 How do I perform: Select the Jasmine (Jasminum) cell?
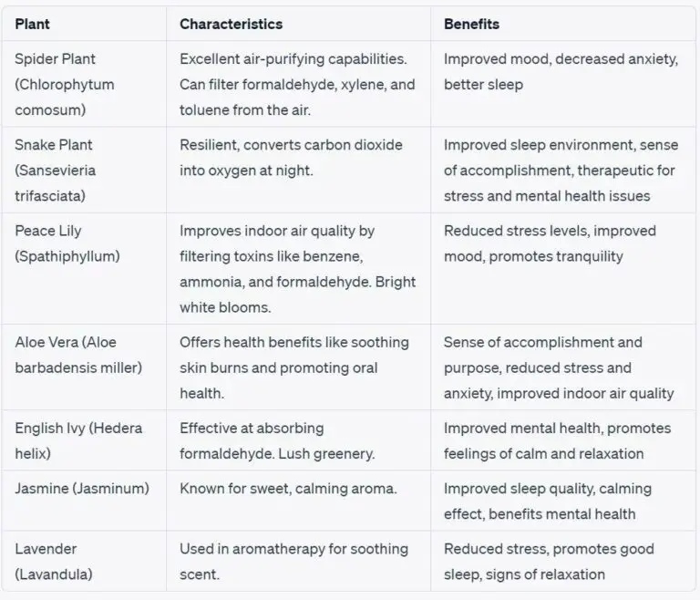click(x=79, y=489)
